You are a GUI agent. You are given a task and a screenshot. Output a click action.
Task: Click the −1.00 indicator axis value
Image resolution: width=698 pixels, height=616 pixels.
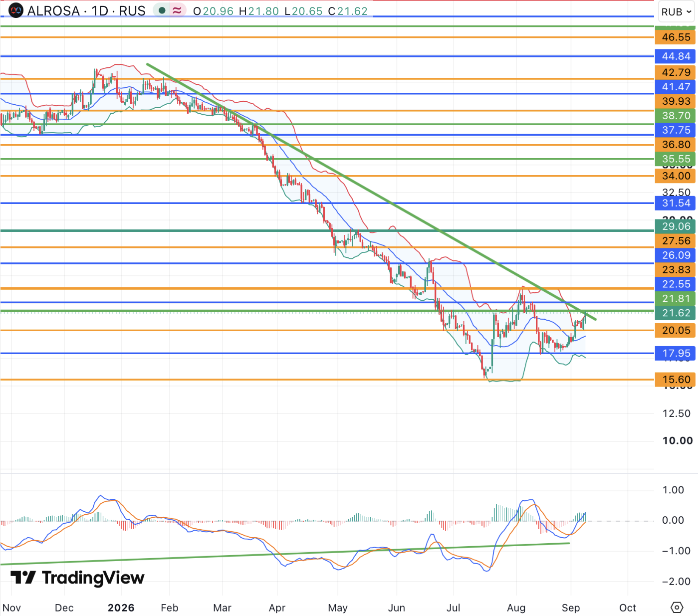pyautogui.click(x=676, y=551)
